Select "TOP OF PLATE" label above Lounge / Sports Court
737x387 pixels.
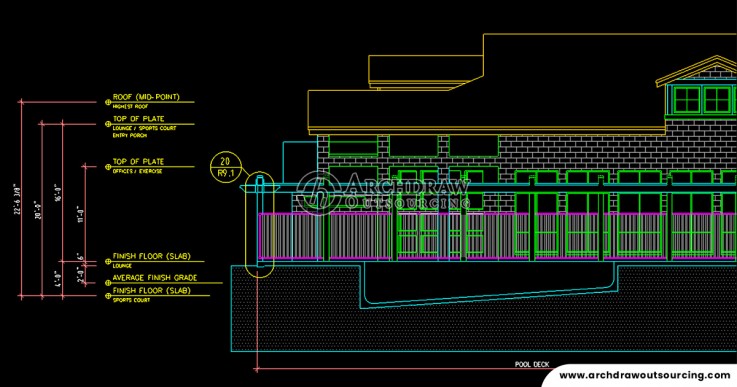[x=138, y=119]
